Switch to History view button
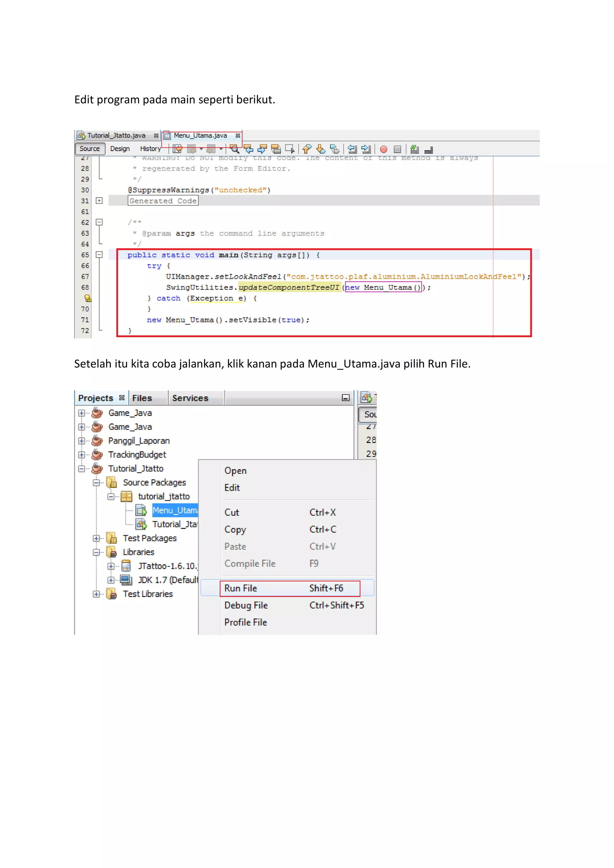The width and height of the screenshot is (614, 868). point(150,149)
